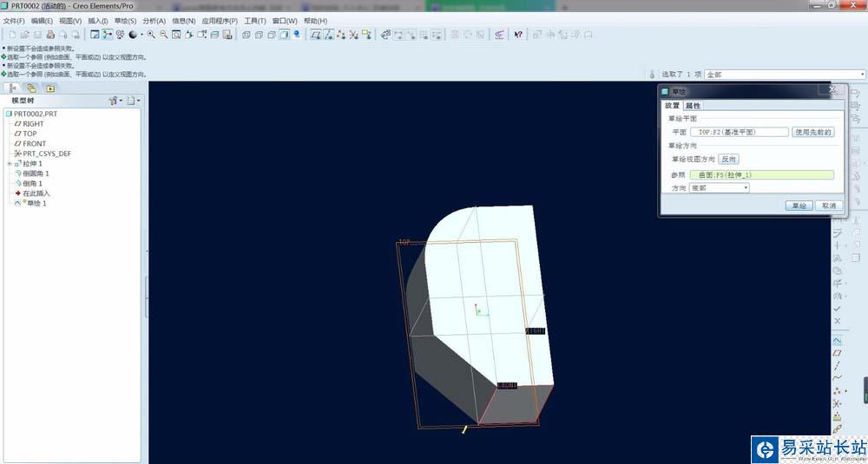
Task: Switch to the 属性 tab
Action: (693, 105)
